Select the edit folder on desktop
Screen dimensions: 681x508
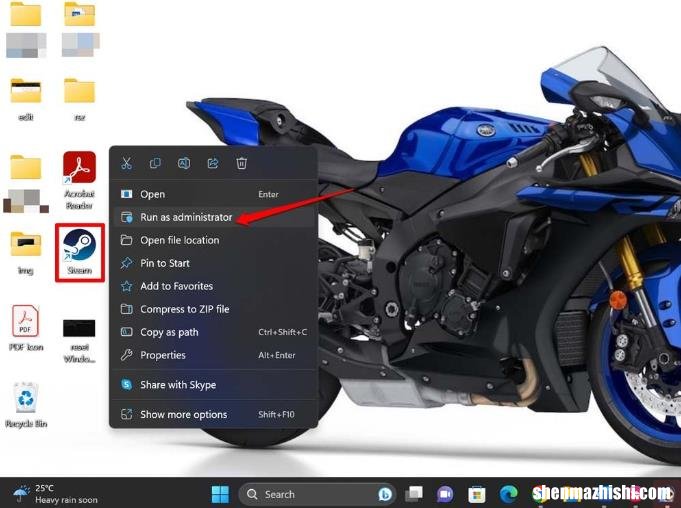click(x=26, y=99)
